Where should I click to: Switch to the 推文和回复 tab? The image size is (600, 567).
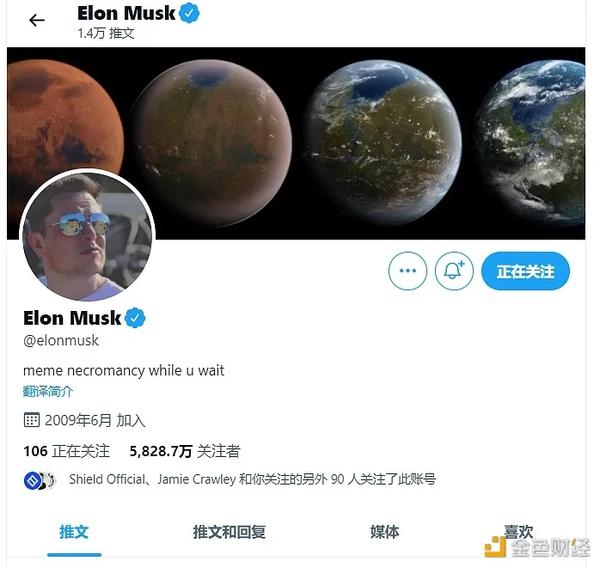229,532
